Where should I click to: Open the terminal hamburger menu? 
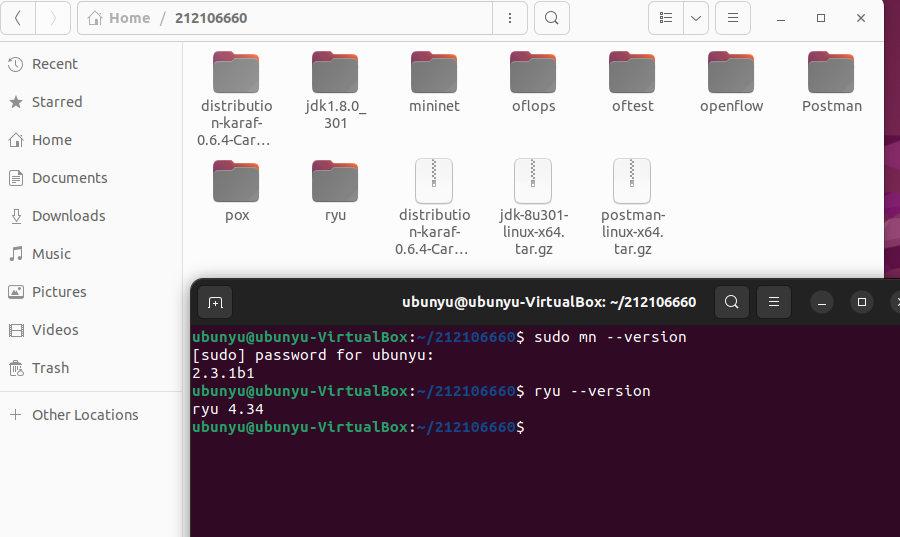(x=772, y=302)
